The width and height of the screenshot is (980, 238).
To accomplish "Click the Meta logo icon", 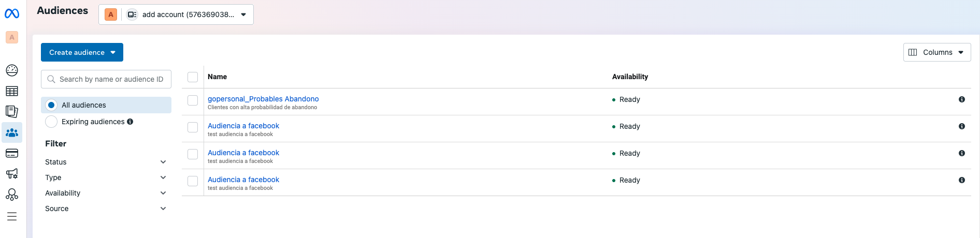I will pos(12,13).
